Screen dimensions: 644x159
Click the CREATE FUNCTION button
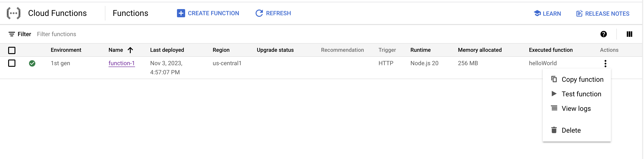click(x=208, y=13)
